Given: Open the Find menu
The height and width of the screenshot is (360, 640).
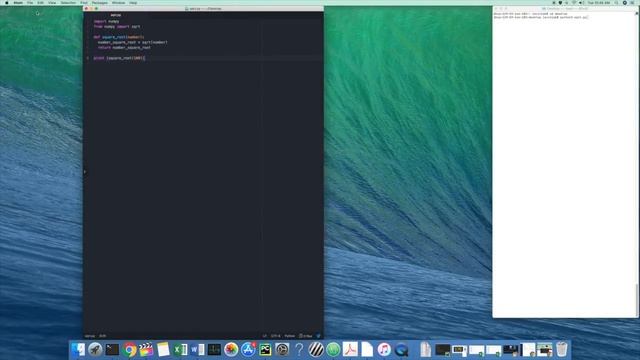Looking at the screenshot, I should click(84, 3).
